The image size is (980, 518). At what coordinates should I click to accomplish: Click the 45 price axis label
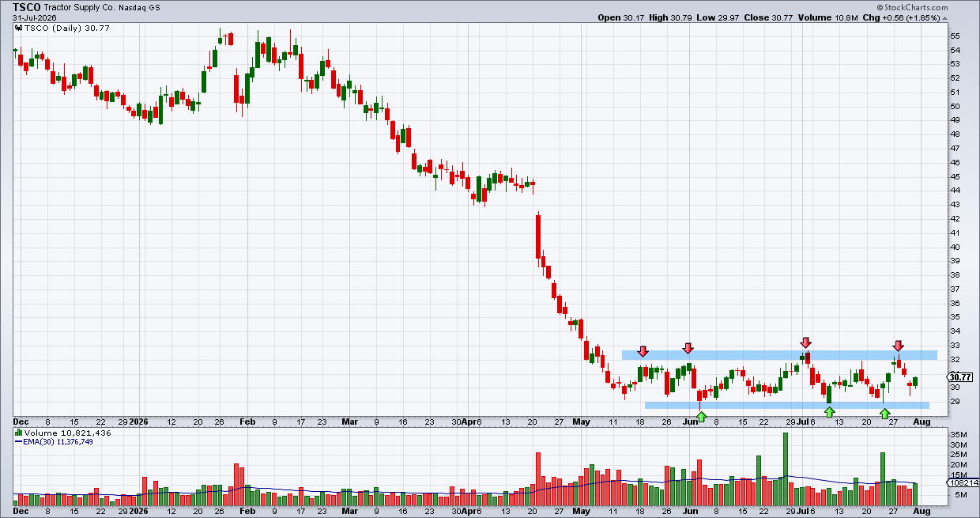tap(955, 177)
